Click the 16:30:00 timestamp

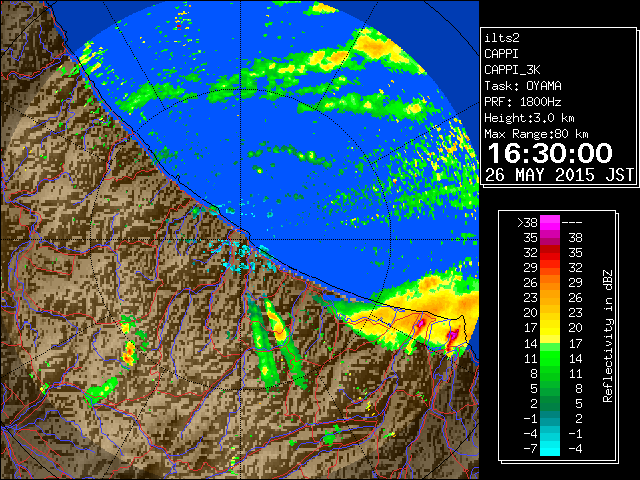click(550, 153)
